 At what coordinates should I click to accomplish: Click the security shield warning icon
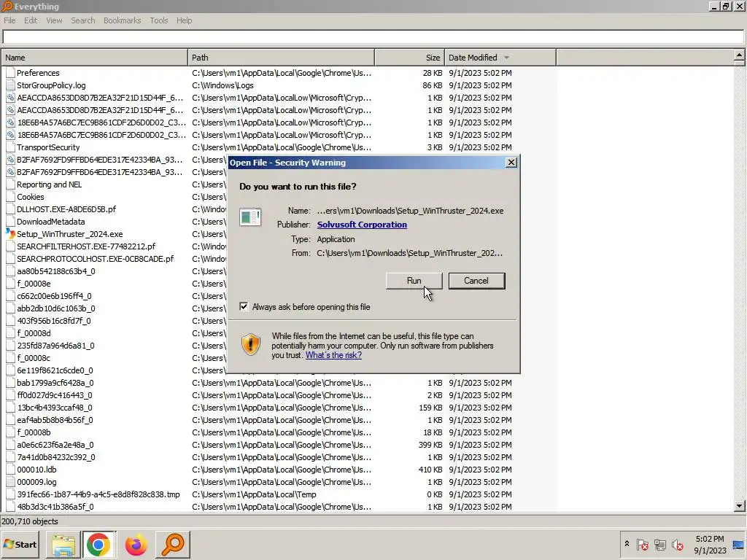point(251,344)
